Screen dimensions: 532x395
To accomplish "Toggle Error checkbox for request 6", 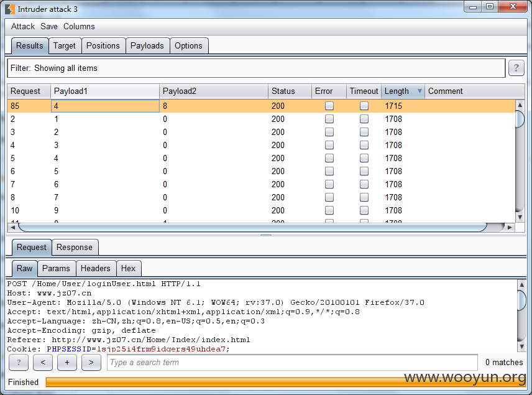I will click(x=329, y=171).
